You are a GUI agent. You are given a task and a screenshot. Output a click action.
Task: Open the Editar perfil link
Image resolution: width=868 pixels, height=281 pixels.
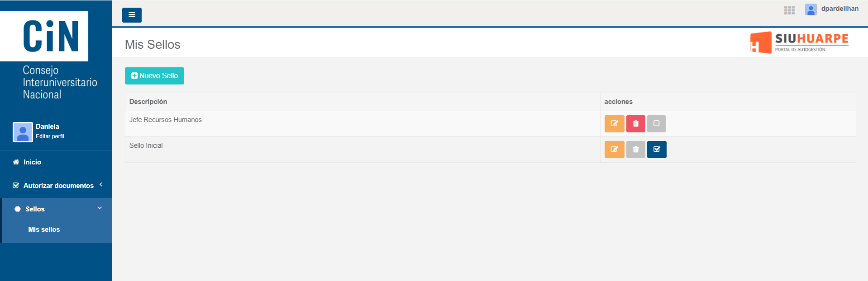(x=50, y=136)
